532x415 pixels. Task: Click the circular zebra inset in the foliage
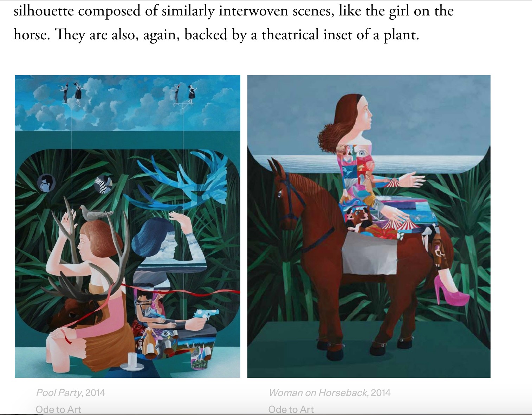pos(104,184)
